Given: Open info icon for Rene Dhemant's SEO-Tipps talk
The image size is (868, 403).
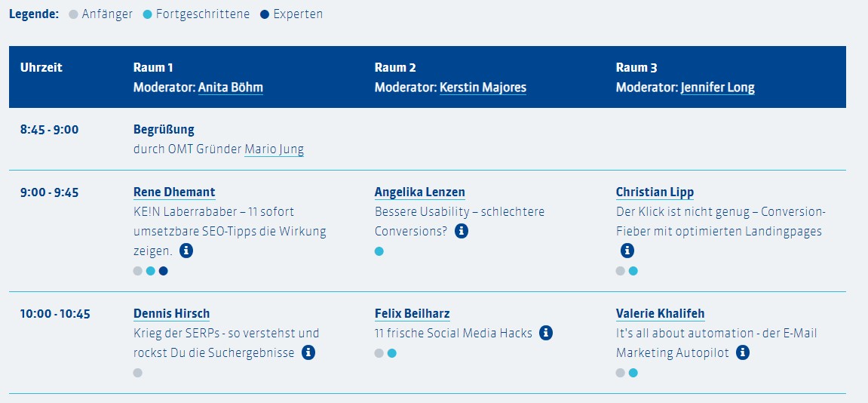Looking at the screenshot, I should (x=186, y=251).
